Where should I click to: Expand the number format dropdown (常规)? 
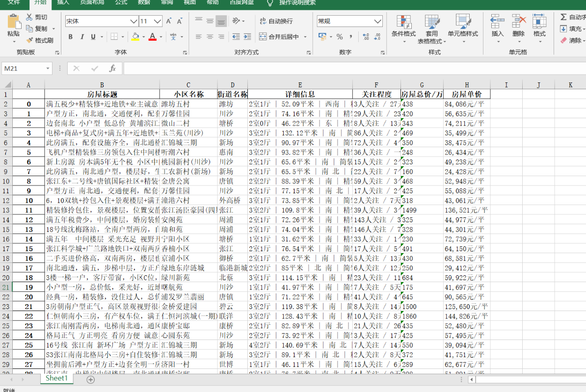coord(377,22)
